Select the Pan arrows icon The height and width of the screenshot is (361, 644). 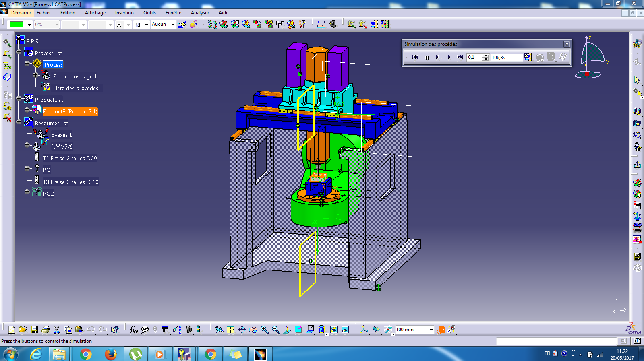242,330
